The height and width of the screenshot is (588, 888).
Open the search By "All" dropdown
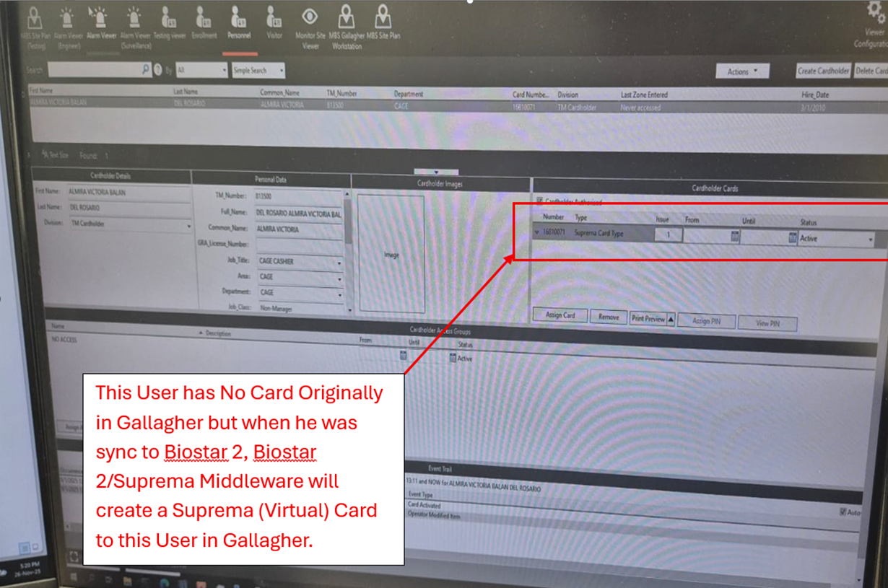click(x=201, y=70)
